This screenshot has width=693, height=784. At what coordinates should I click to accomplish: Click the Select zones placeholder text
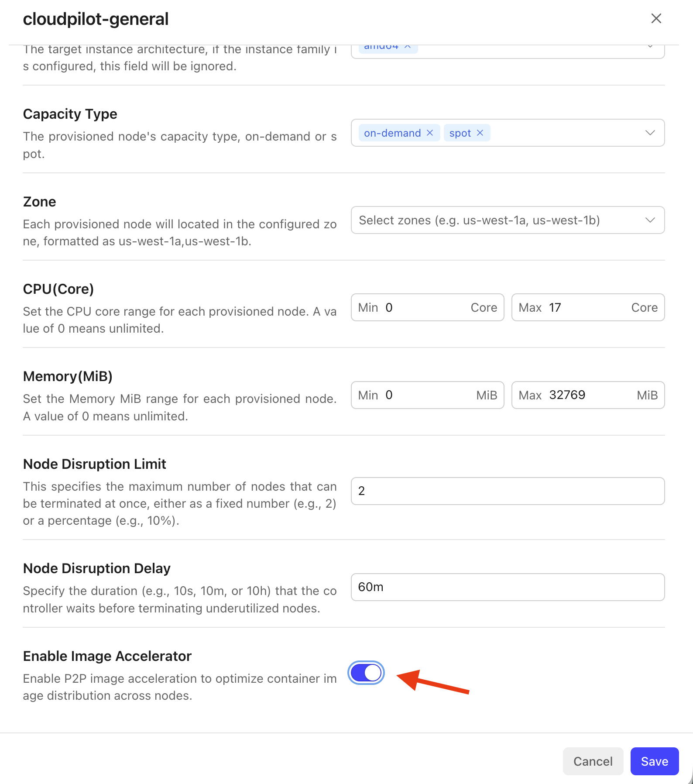pyautogui.click(x=479, y=220)
